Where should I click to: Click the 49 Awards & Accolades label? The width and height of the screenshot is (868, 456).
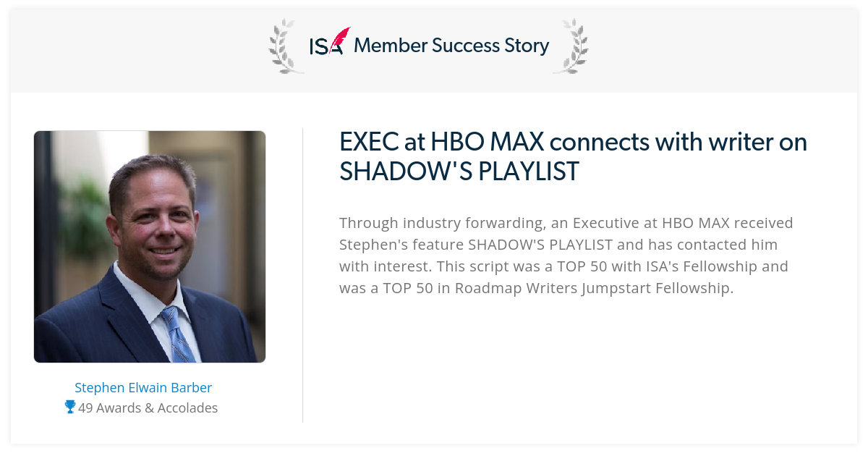coord(148,408)
